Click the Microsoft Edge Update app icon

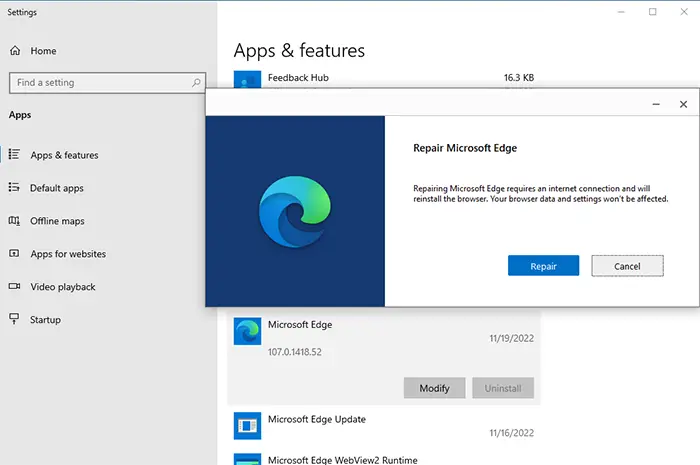247,426
